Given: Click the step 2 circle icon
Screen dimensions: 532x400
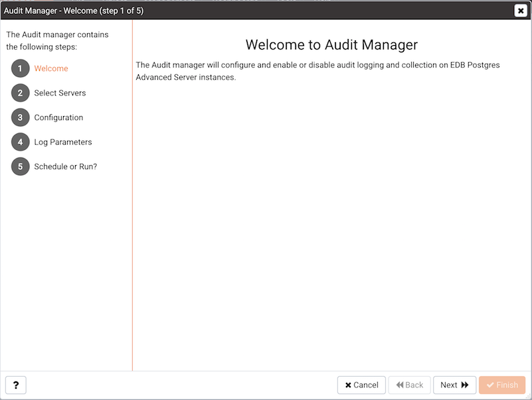Looking at the screenshot, I should (x=20, y=93).
